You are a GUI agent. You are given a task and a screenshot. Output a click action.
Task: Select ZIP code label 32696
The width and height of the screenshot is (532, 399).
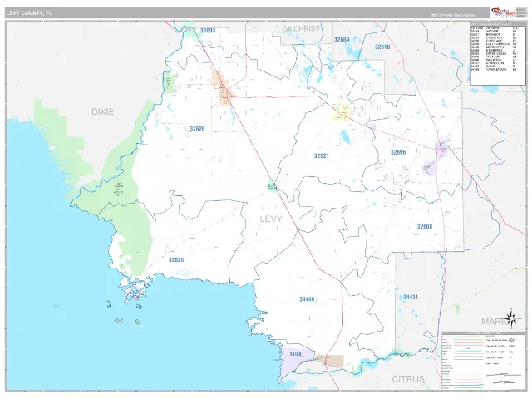pyautogui.click(x=398, y=152)
